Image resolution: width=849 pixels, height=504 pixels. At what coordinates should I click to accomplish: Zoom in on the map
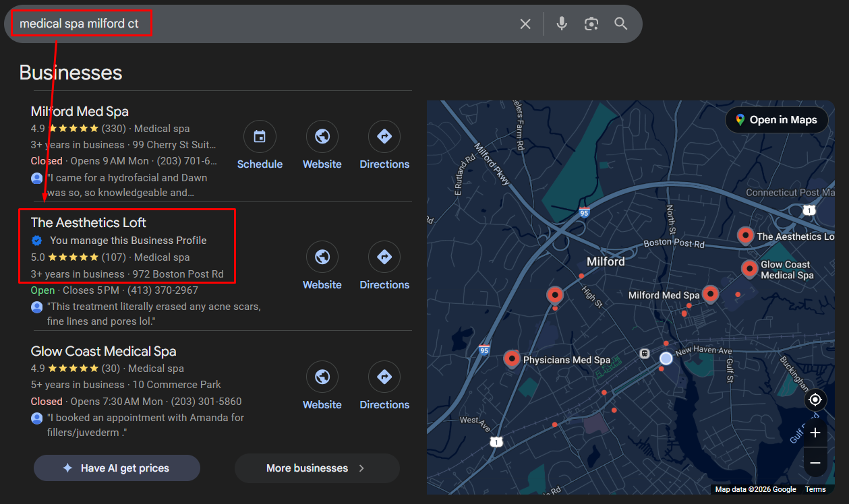click(x=815, y=433)
